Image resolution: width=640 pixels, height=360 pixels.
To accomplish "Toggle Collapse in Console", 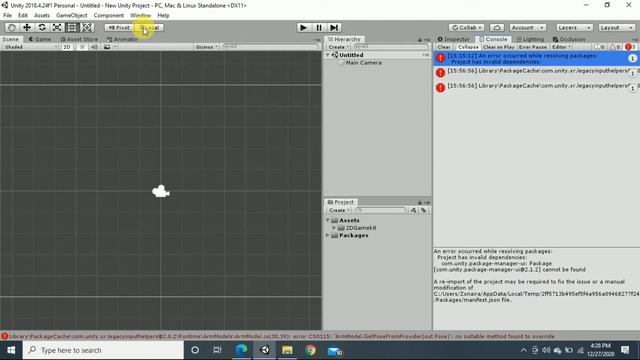I will (468, 47).
